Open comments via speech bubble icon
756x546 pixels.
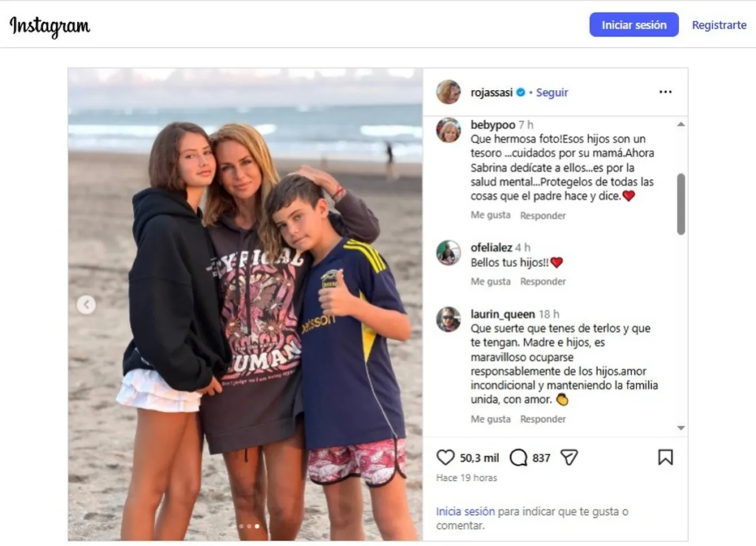click(518, 457)
